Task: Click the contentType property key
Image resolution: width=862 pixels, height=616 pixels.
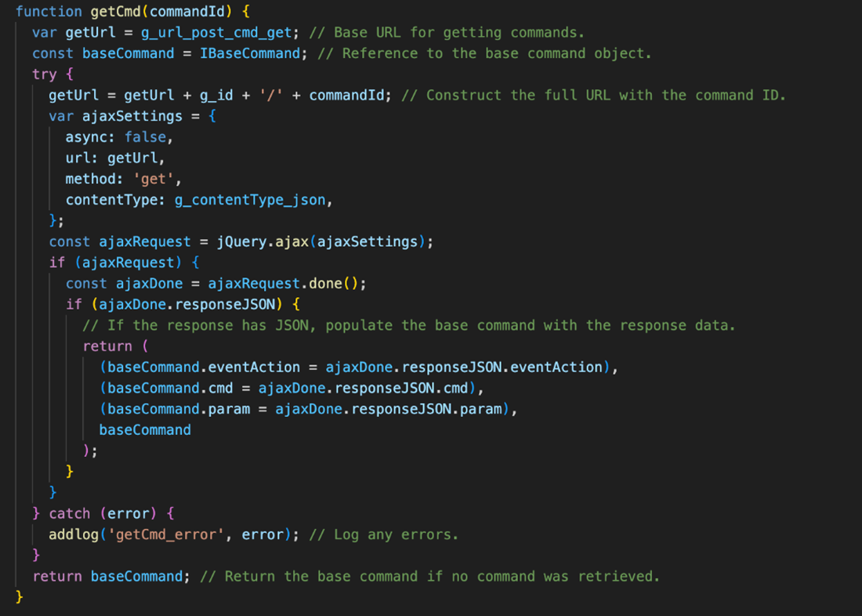Action: click(111, 200)
